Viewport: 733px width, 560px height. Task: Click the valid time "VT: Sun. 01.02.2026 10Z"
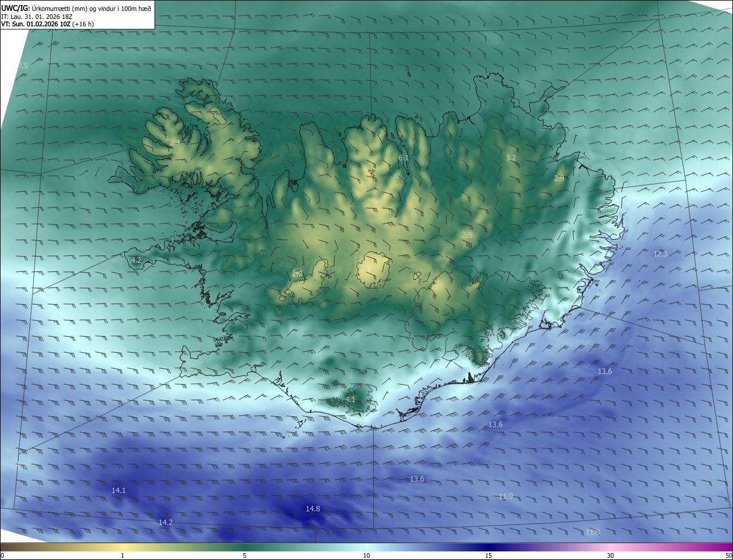36,24
